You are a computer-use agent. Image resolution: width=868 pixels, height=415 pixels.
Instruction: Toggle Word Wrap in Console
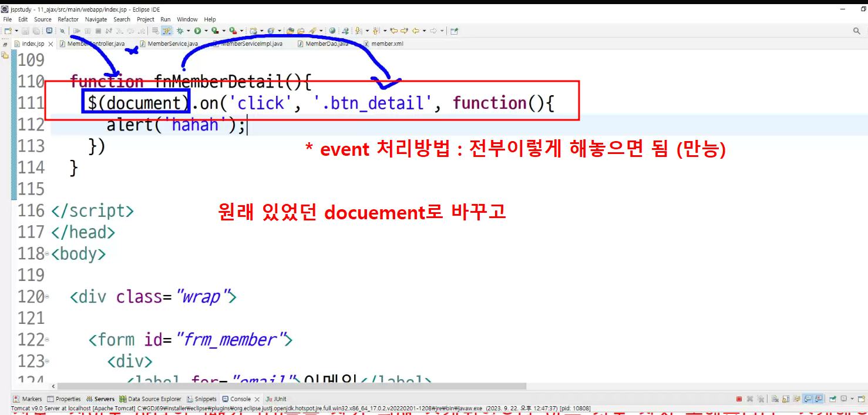pyautogui.click(x=796, y=399)
